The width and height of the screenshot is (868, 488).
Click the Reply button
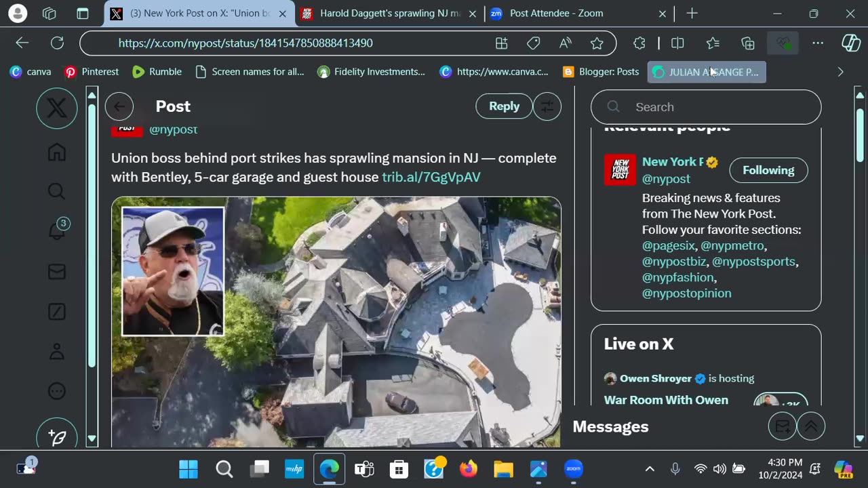pos(504,106)
